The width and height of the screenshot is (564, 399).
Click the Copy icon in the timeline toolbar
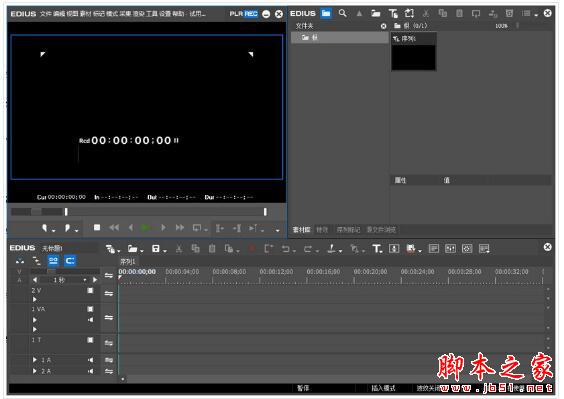[195, 248]
